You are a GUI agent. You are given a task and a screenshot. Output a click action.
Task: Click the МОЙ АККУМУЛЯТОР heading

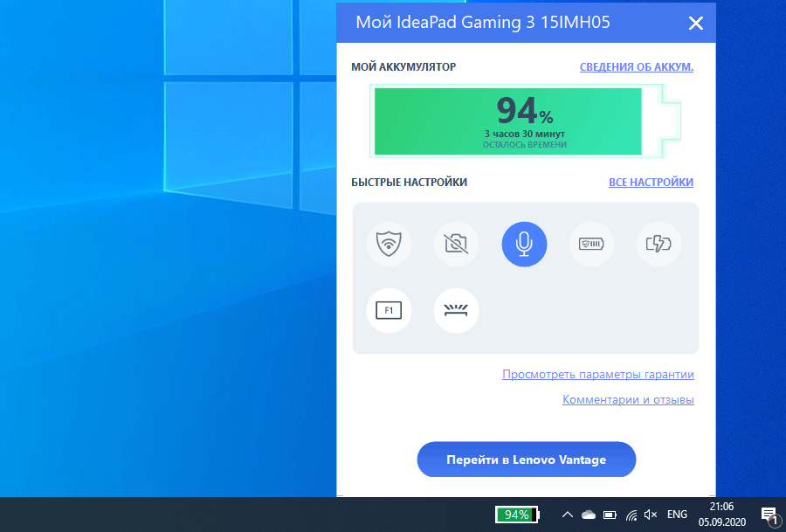pyautogui.click(x=403, y=67)
